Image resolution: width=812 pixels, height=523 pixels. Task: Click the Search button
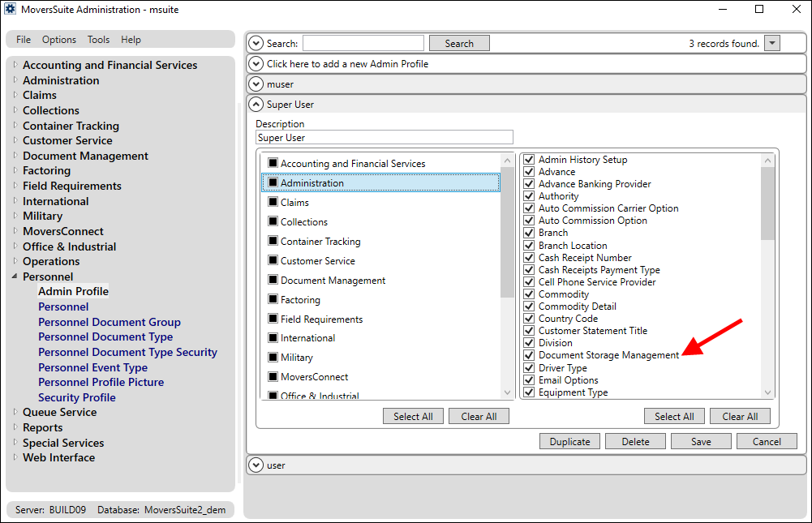click(459, 43)
